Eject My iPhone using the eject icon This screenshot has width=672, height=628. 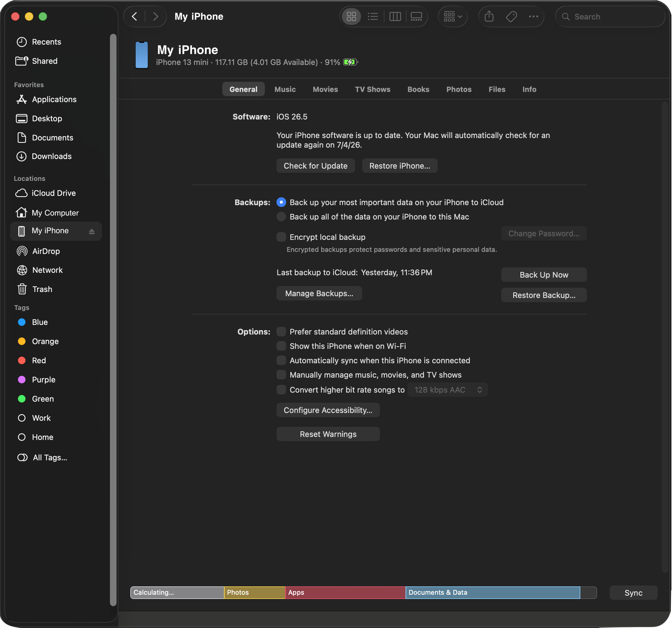pyautogui.click(x=92, y=231)
